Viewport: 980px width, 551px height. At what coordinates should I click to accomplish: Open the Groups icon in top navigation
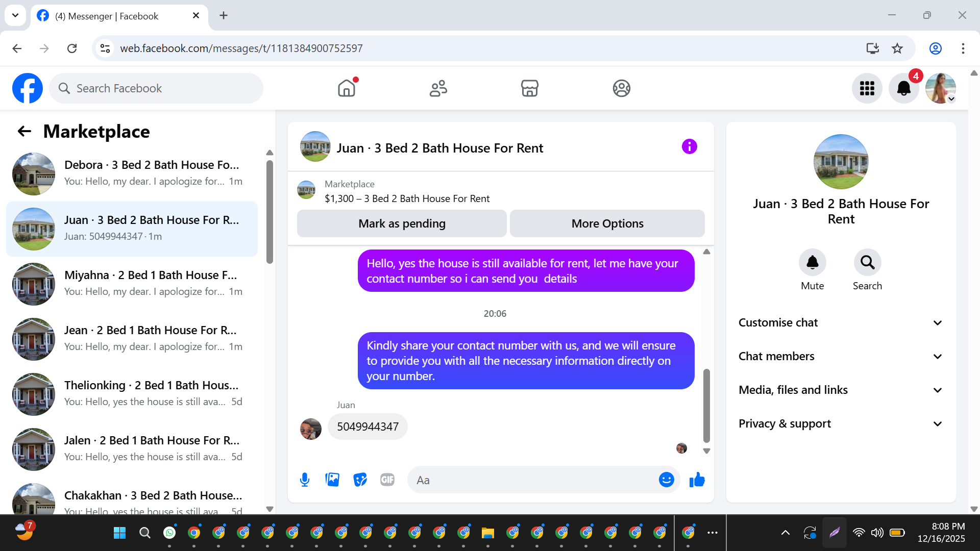(x=622, y=88)
